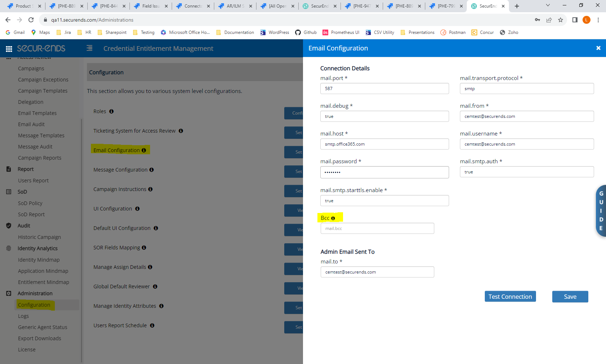Collapse the sidebar using the hamburger icon
Image resolution: width=606 pixels, height=364 pixels.
(89, 48)
